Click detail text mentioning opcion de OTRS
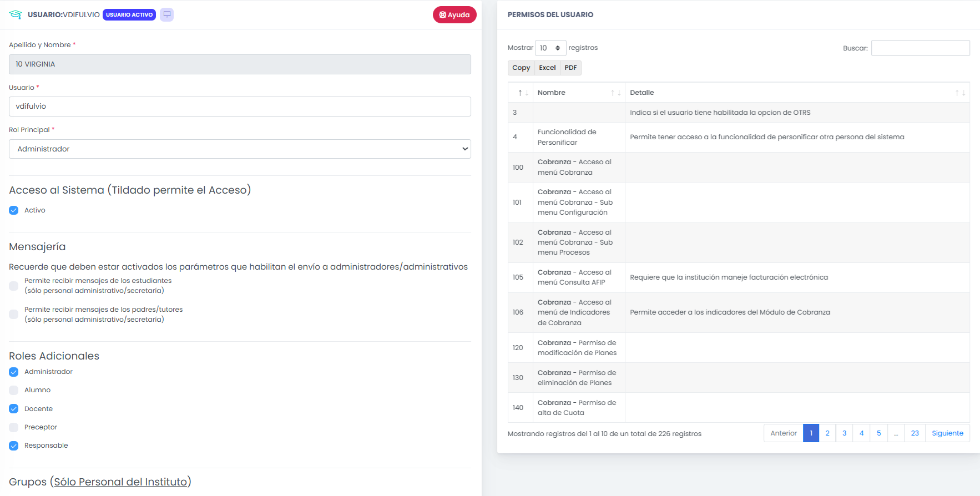 [720, 113]
